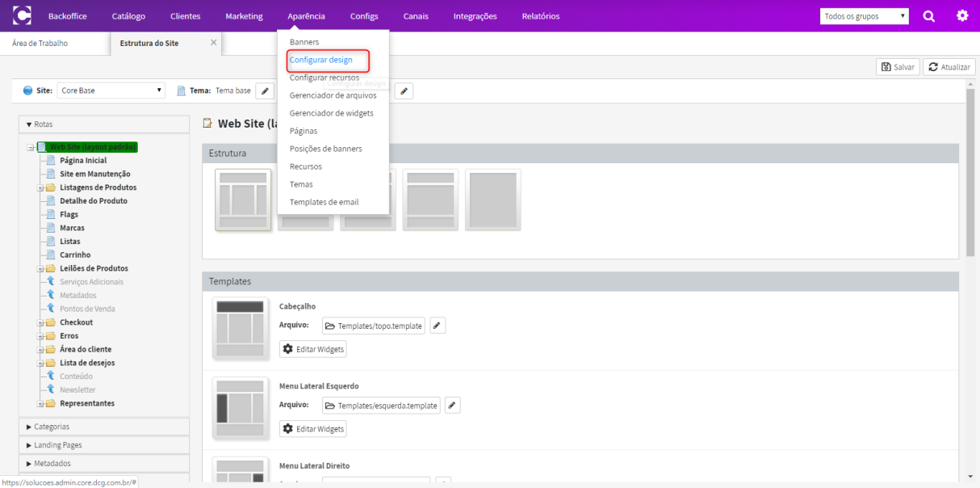The width and height of the screenshot is (980, 488).
Task: Expand the Categorias panel
Action: click(x=104, y=427)
